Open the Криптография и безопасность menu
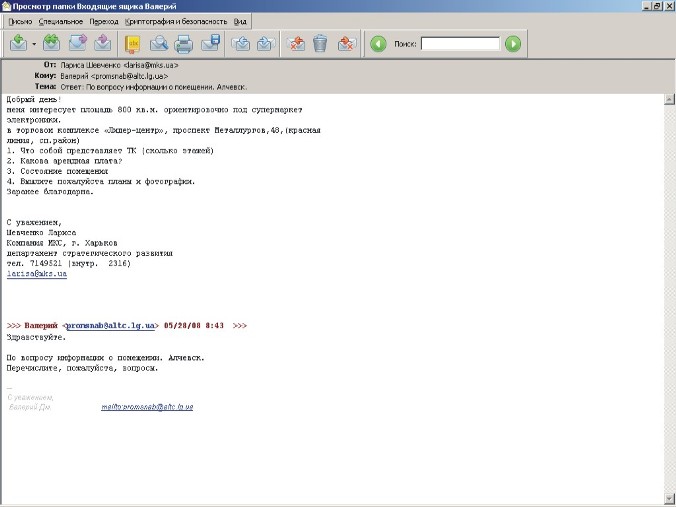Image resolution: width=676 pixels, height=507 pixels. click(176, 22)
